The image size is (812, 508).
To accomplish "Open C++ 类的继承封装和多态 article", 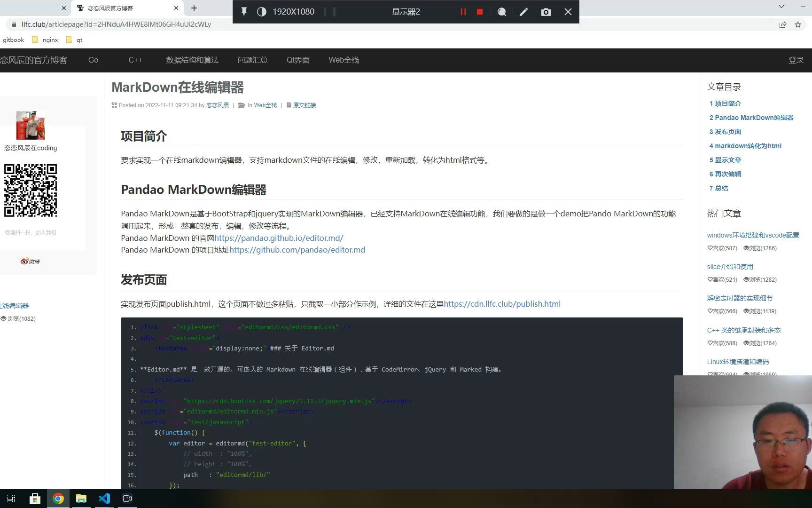I will (743, 330).
